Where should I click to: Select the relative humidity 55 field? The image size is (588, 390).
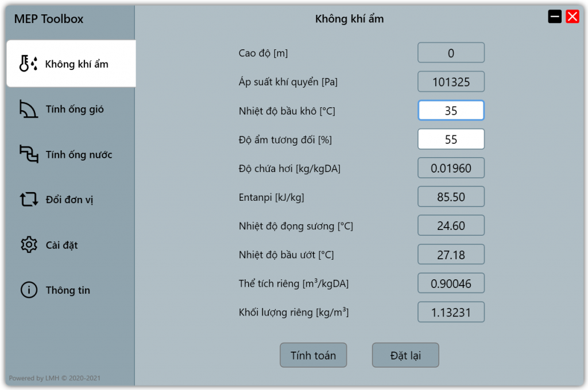(x=451, y=139)
